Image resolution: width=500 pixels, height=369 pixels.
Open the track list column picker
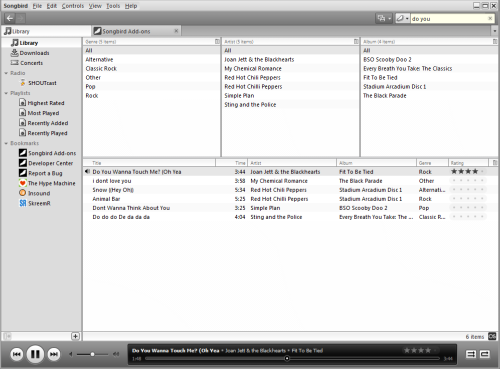(494, 163)
